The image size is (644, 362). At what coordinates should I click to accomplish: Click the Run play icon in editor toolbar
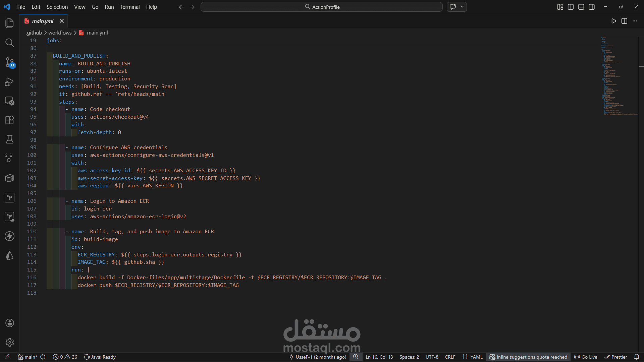tap(613, 21)
